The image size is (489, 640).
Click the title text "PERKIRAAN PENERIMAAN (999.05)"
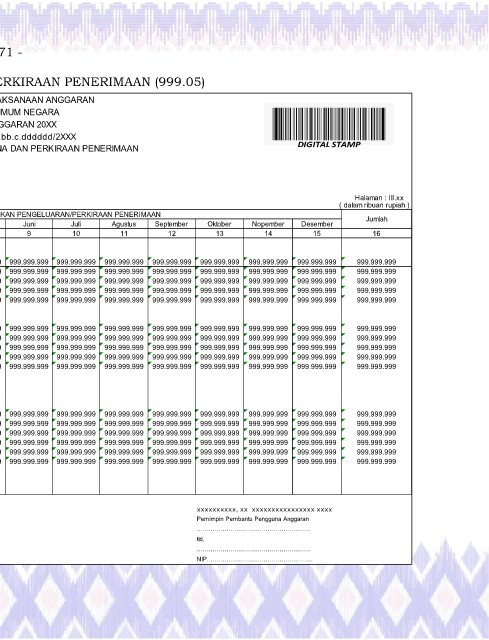pyautogui.click(x=101, y=82)
